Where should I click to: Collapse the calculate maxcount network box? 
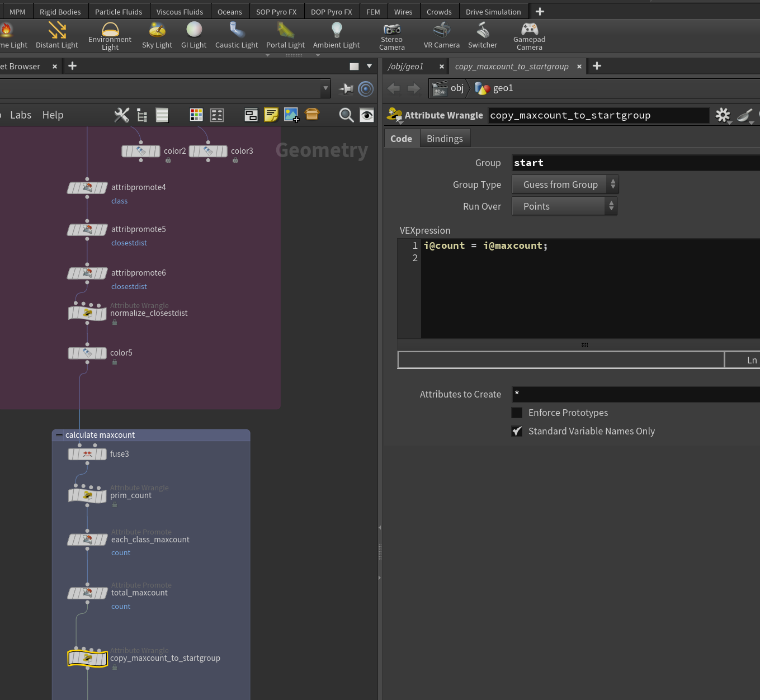pos(59,435)
